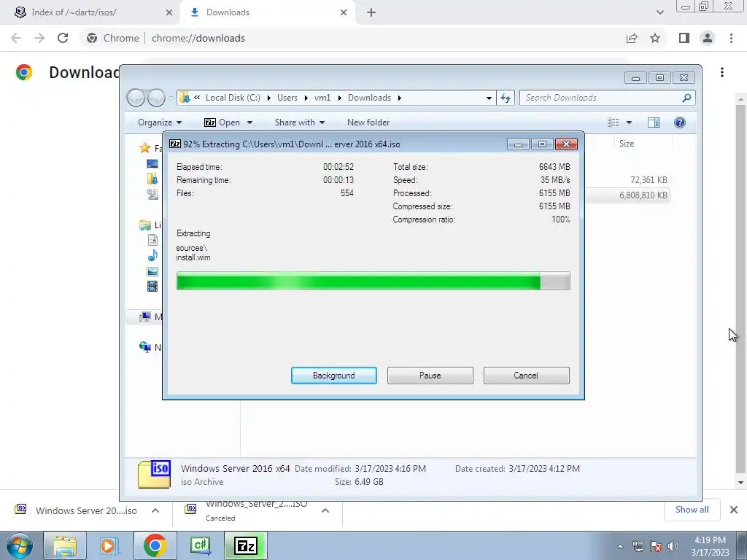
Task: Open Windows Media Player from taskbar
Action: [x=109, y=546]
